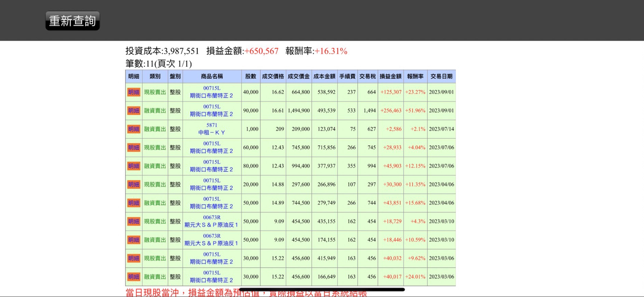Open 明細 for the 2023/07/06 現股賣出 trade
Viewport: 644px width, 297px height.
pyautogui.click(x=133, y=147)
